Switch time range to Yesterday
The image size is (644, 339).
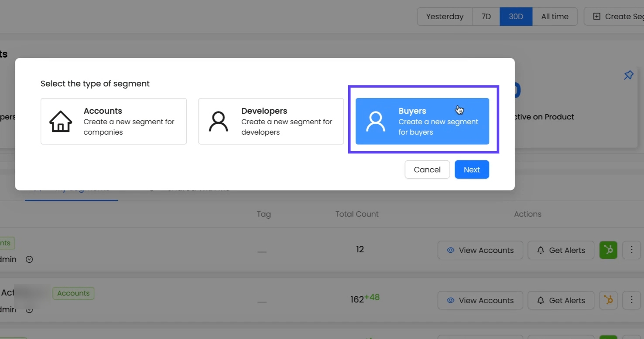tap(445, 17)
